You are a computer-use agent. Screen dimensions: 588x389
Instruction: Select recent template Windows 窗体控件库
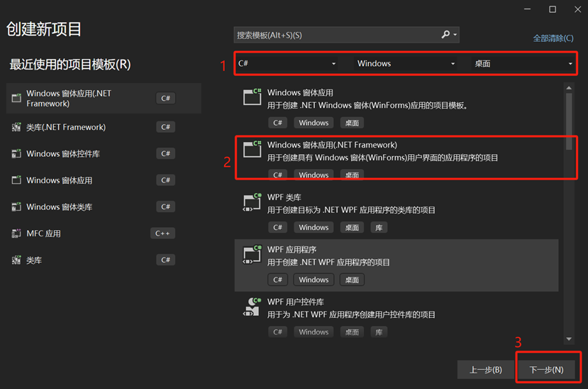click(x=104, y=154)
